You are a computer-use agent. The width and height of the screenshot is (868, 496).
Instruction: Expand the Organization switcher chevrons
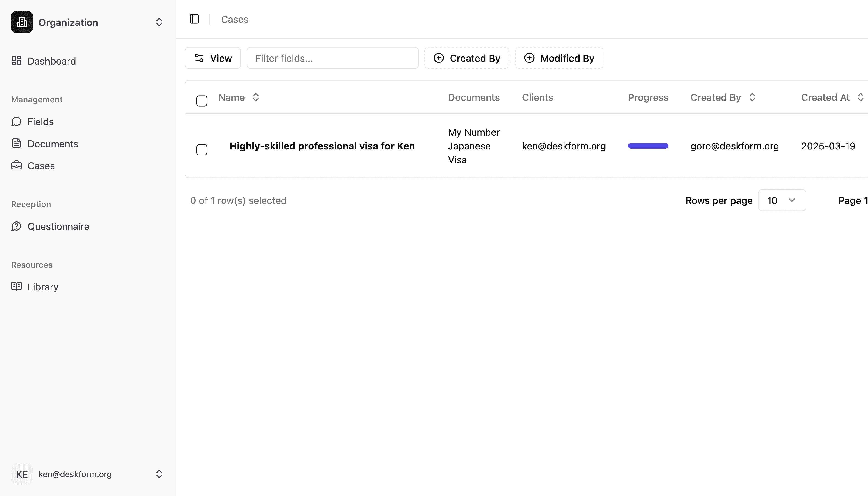pyautogui.click(x=159, y=22)
